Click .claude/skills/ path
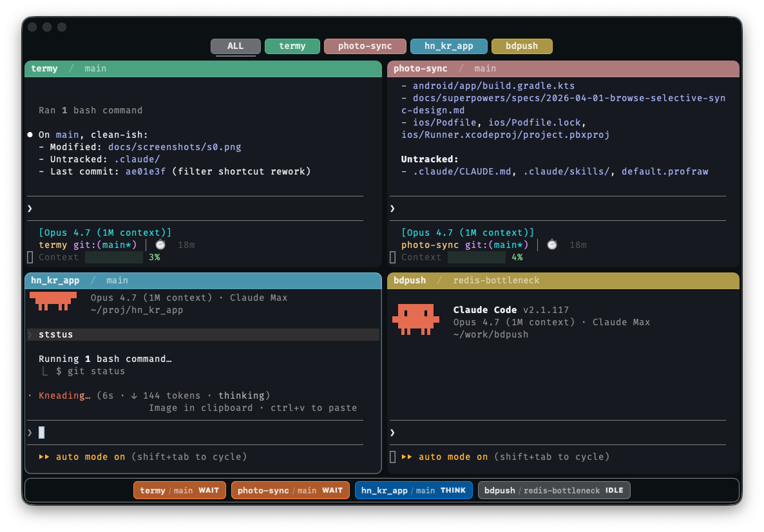 click(566, 171)
